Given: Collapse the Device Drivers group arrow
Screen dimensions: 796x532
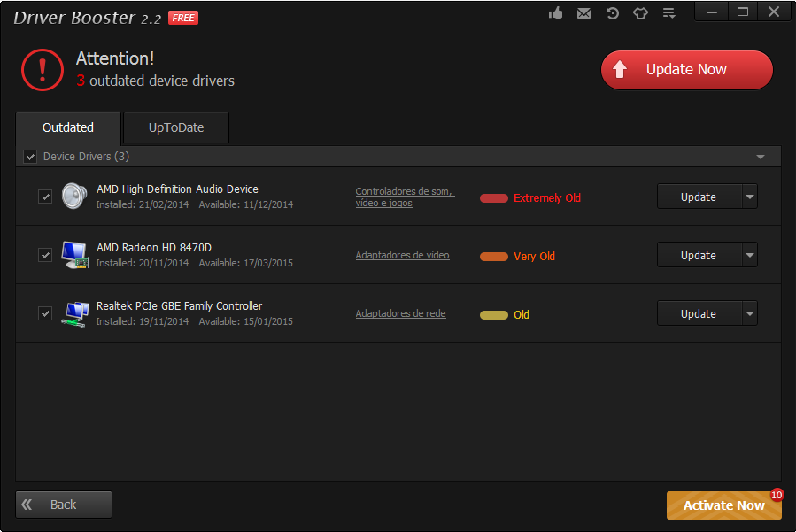Looking at the screenshot, I should [x=761, y=157].
